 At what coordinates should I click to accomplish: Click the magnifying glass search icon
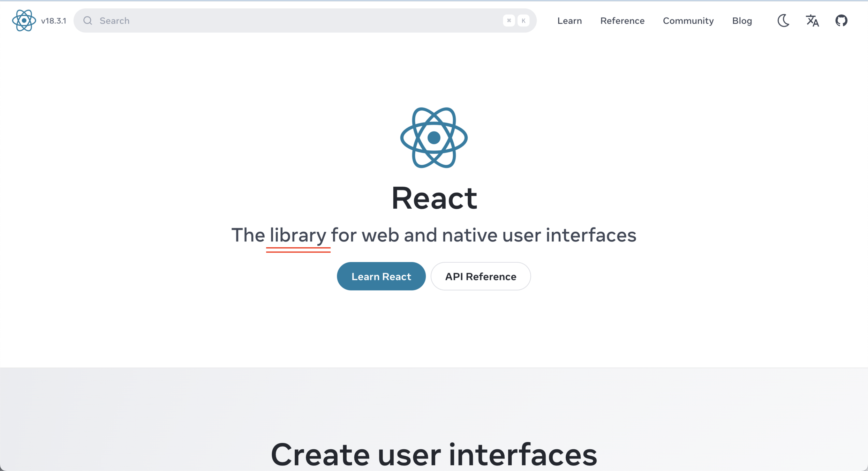88,21
